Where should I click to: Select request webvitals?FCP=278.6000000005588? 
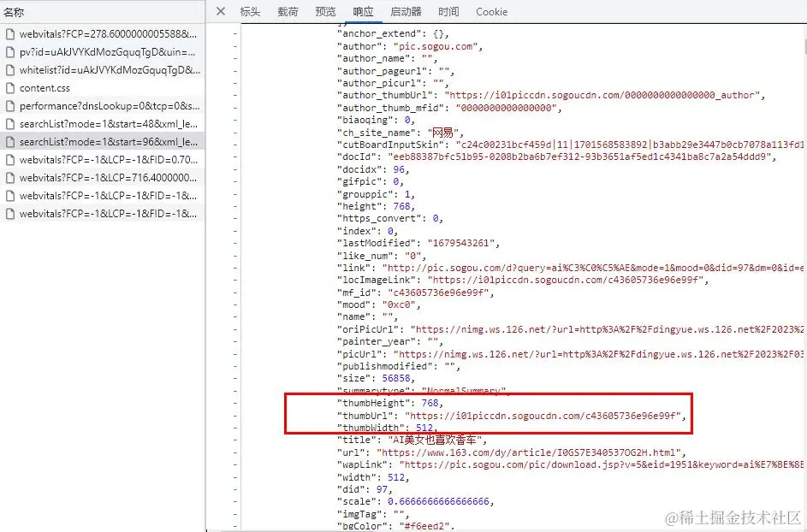pyautogui.click(x=103, y=34)
